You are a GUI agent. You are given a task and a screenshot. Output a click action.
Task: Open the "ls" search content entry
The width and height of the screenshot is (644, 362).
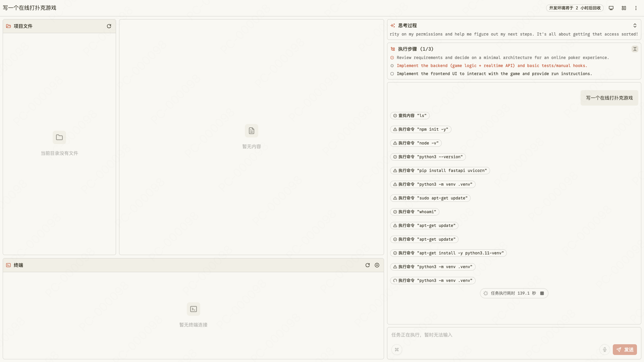[x=410, y=116]
